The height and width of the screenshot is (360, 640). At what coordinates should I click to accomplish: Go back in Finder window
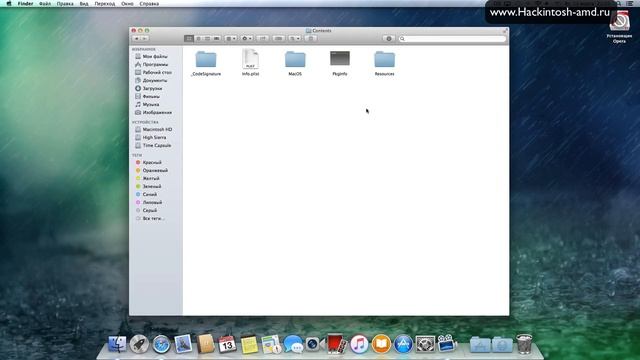[x=137, y=38]
